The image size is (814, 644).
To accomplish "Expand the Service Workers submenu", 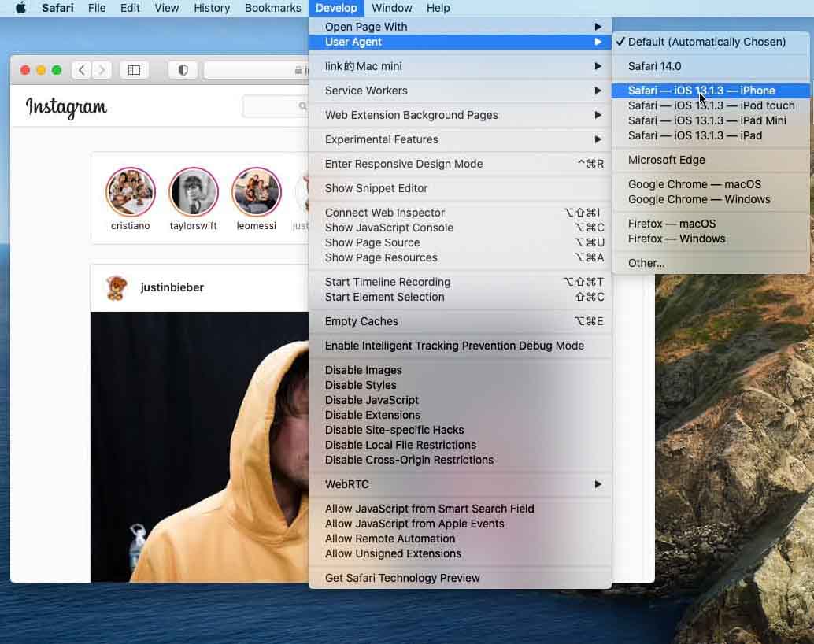I will click(460, 91).
